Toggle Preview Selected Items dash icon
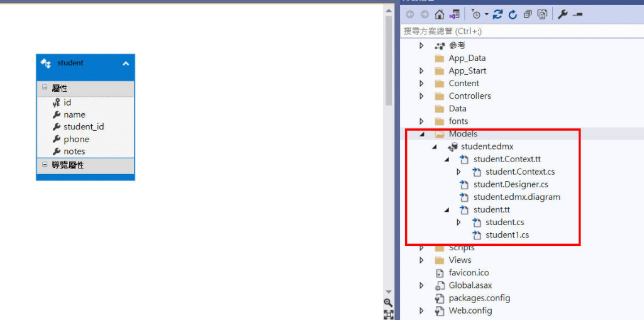The height and width of the screenshot is (320, 644). tap(577, 15)
